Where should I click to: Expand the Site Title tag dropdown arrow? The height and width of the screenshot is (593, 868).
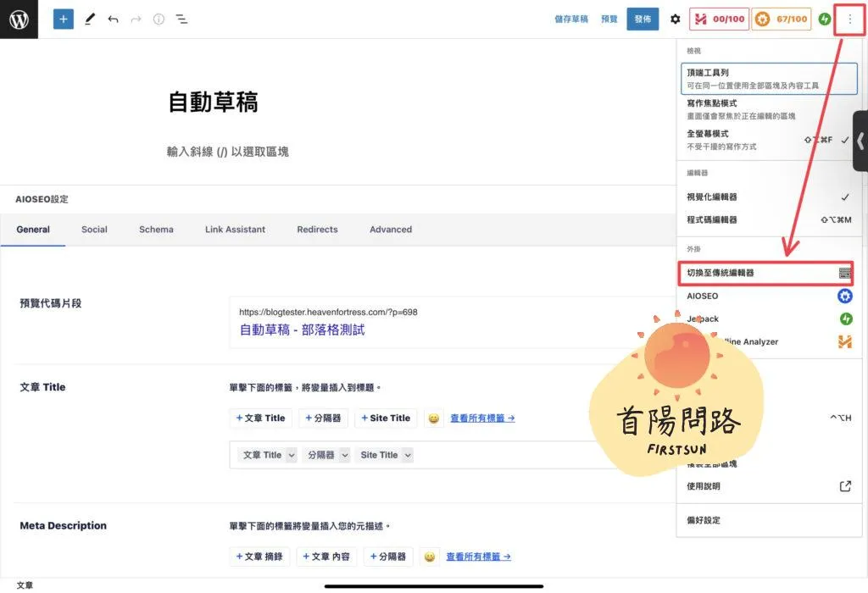(x=407, y=455)
